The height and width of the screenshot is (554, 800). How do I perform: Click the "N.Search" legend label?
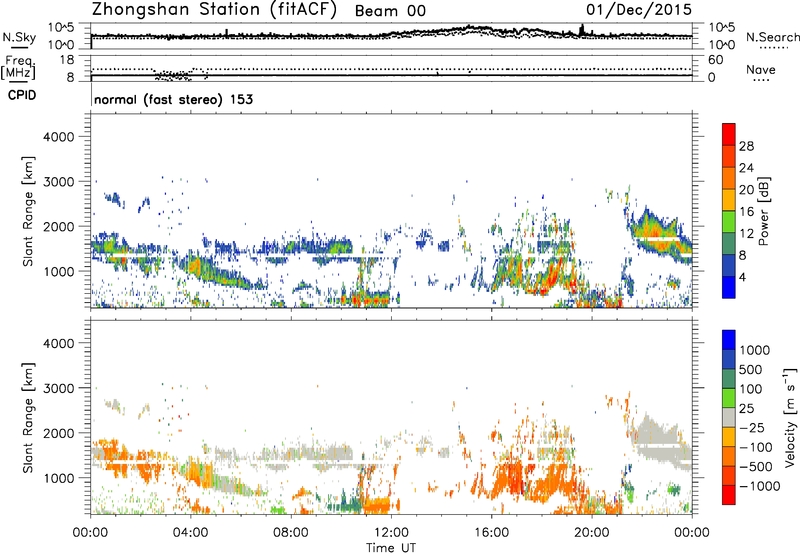click(773, 37)
